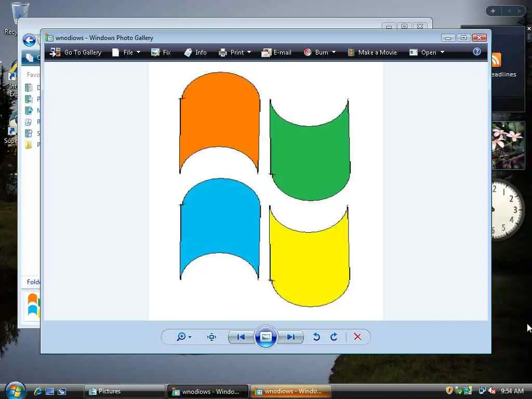Click the Info tag icon
This screenshot has height=399, width=532.
188,52
